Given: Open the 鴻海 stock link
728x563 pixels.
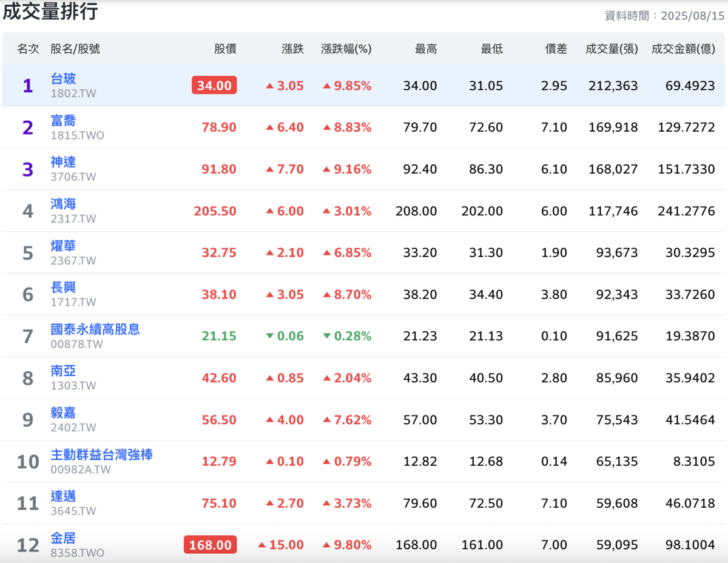Looking at the screenshot, I should (63, 204).
